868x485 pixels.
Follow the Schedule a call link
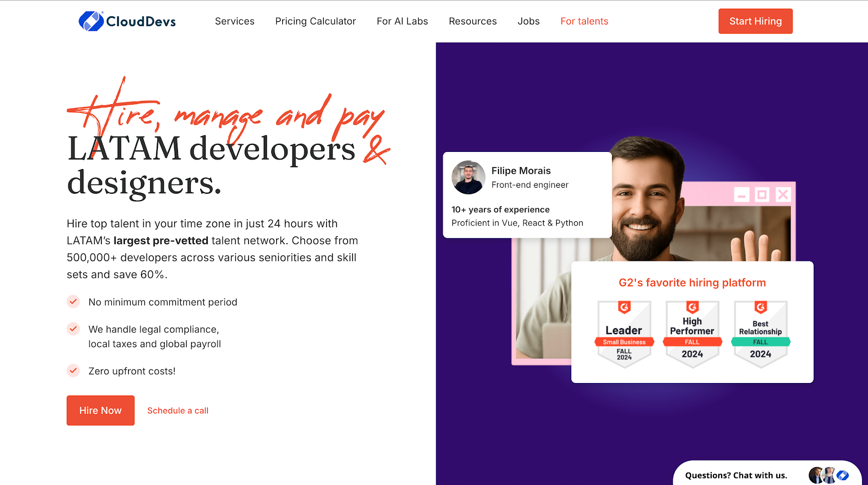coord(178,411)
